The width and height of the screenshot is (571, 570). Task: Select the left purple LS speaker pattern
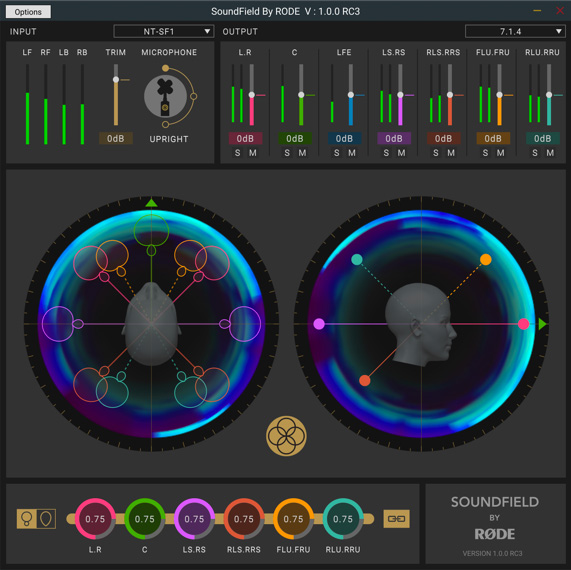pos(58,324)
